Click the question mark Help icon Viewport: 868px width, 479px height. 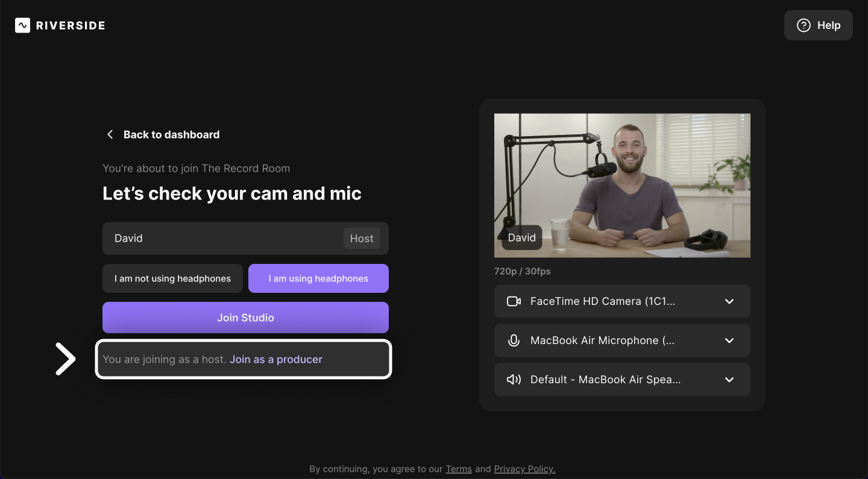804,25
